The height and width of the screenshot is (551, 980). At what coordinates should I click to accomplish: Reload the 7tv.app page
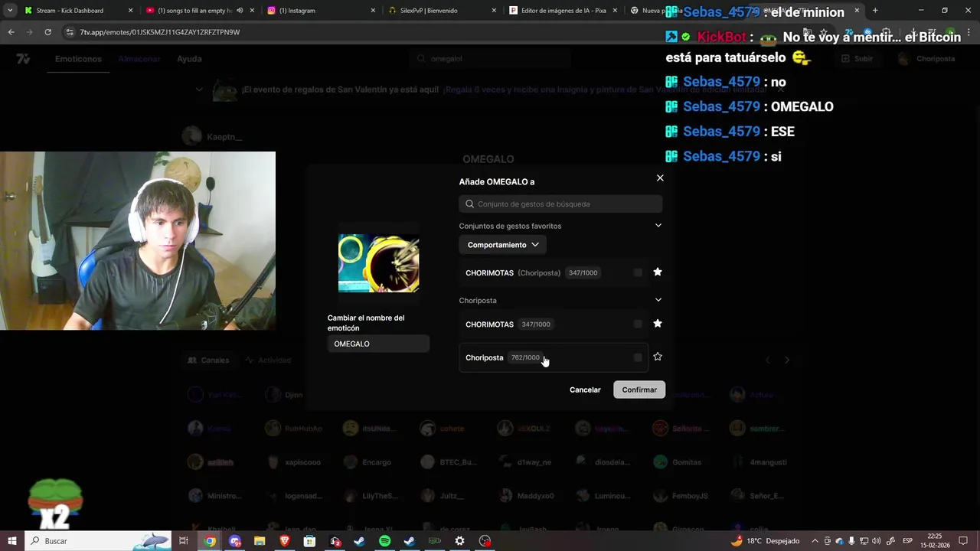[x=47, y=32]
